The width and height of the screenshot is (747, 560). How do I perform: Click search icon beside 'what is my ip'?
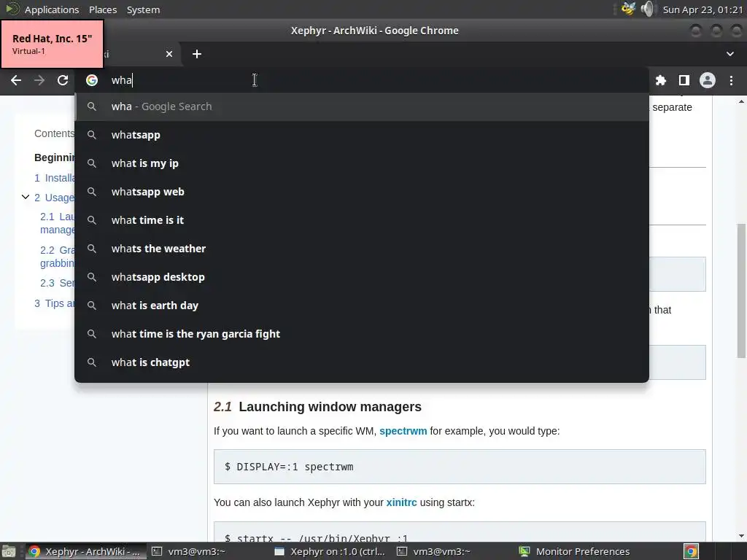pos(92,163)
